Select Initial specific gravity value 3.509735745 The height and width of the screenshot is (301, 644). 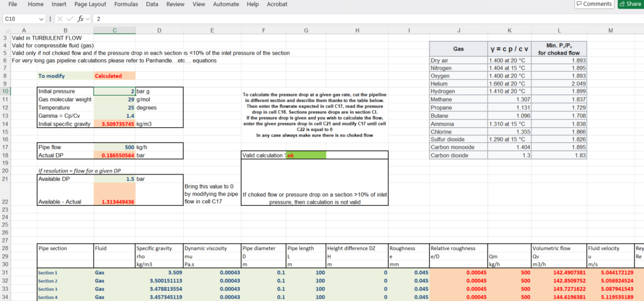pos(114,124)
